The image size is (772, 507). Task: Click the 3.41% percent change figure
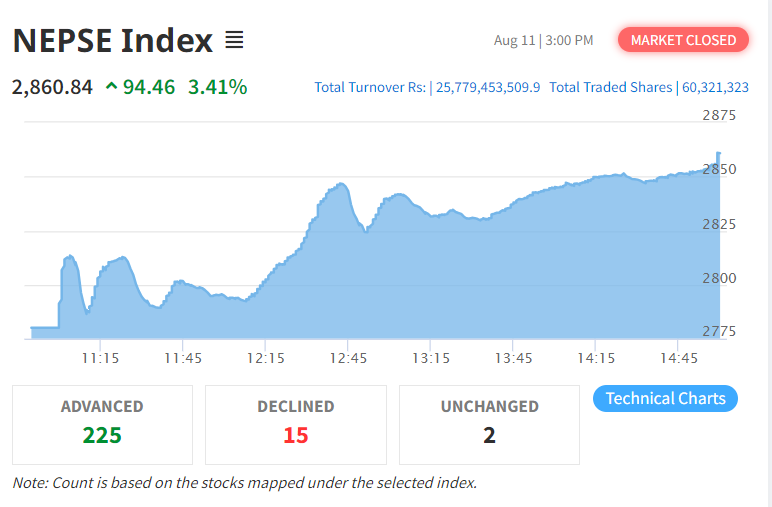[217, 87]
